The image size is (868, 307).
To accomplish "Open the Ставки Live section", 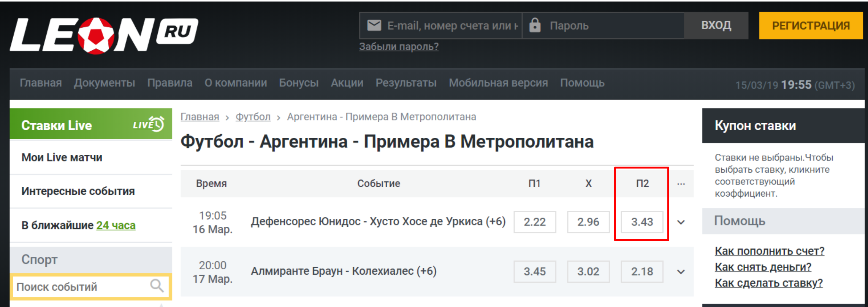I will click(x=57, y=125).
